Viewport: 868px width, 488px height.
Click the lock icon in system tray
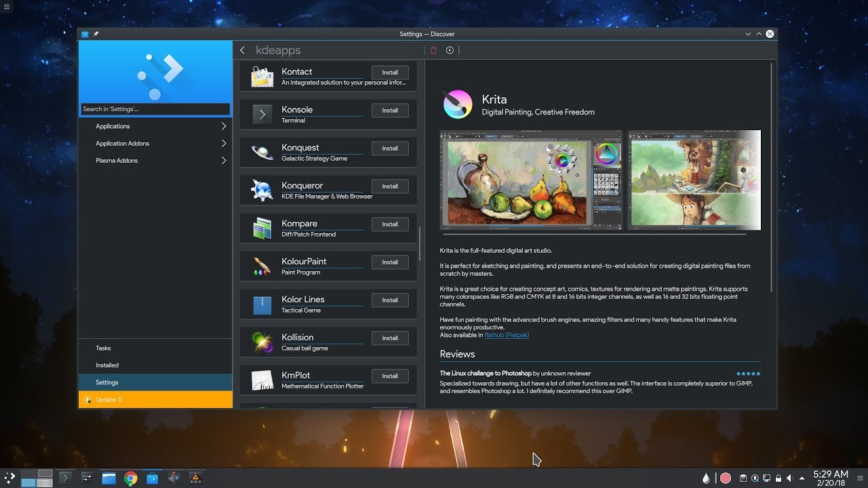pyautogui.click(x=778, y=479)
